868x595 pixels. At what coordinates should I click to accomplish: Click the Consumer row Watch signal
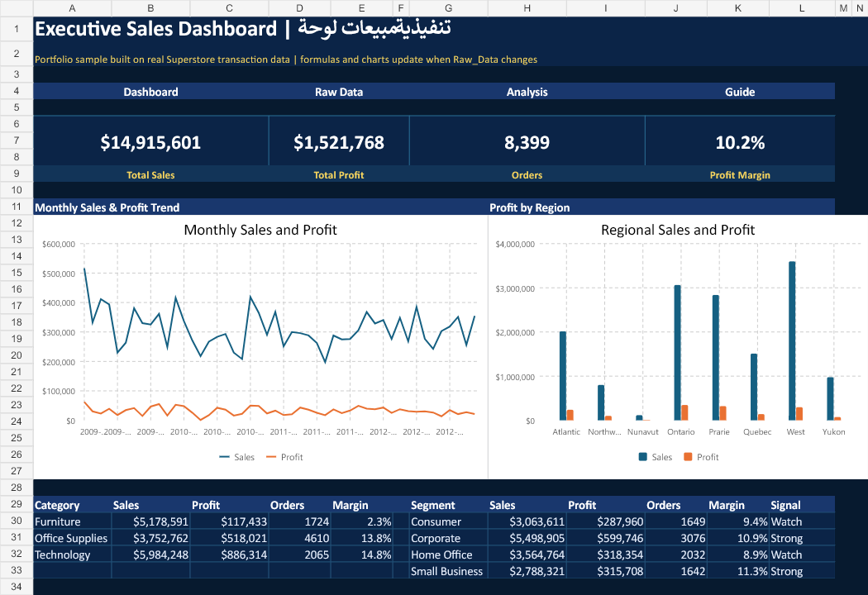(802, 521)
